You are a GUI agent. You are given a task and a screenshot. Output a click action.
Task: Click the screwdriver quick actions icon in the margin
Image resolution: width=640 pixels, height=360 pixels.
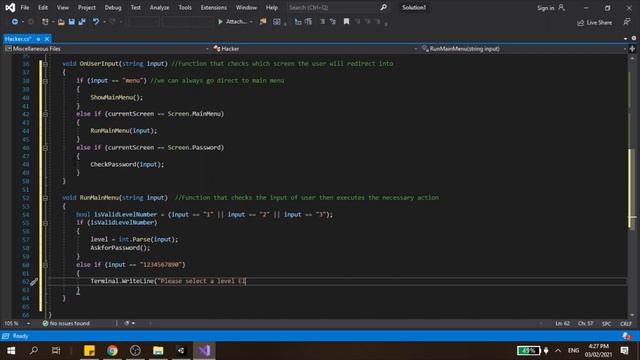pyautogui.click(x=34, y=281)
